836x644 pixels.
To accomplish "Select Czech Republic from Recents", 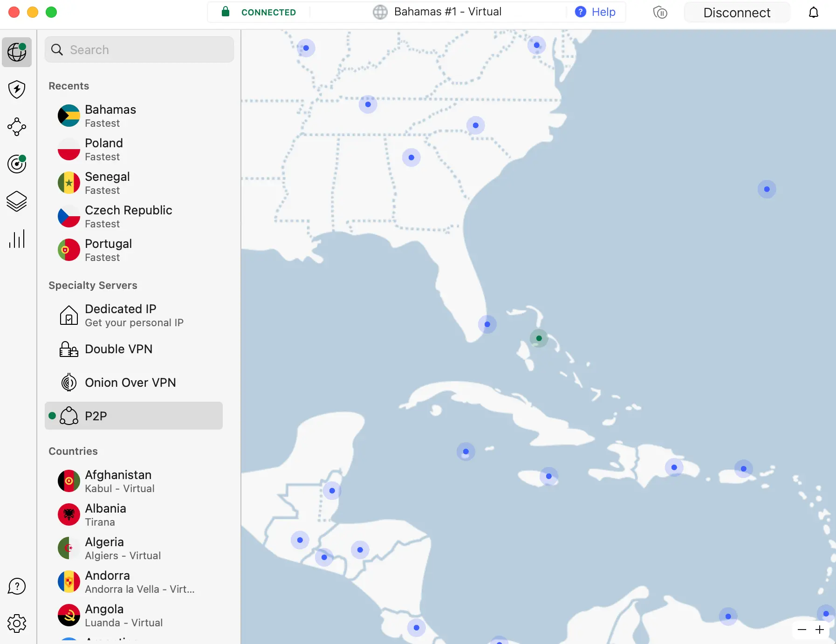I will point(134,216).
